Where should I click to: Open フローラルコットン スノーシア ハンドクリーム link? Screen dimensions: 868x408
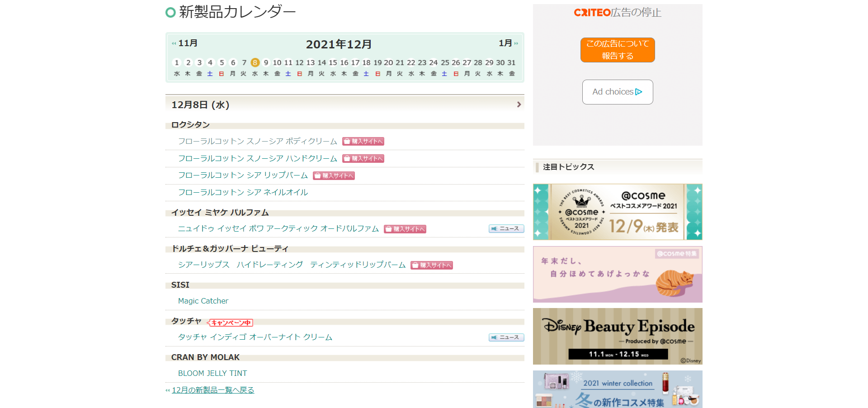pyautogui.click(x=258, y=158)
